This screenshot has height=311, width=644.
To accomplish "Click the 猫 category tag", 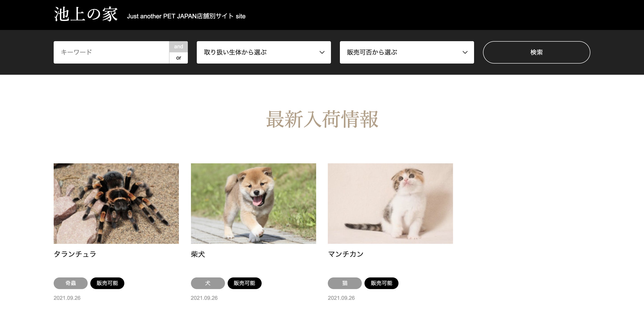I will pos(345,283).
